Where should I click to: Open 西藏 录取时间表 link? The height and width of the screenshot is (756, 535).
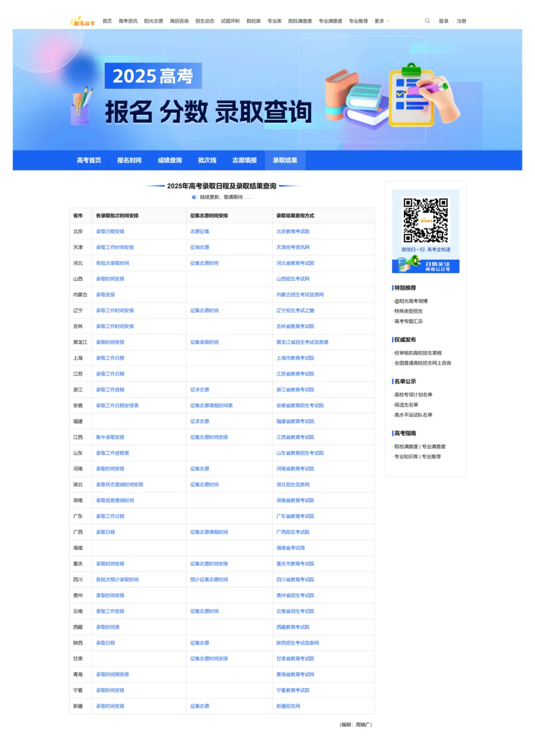click(x=108, y=628)
